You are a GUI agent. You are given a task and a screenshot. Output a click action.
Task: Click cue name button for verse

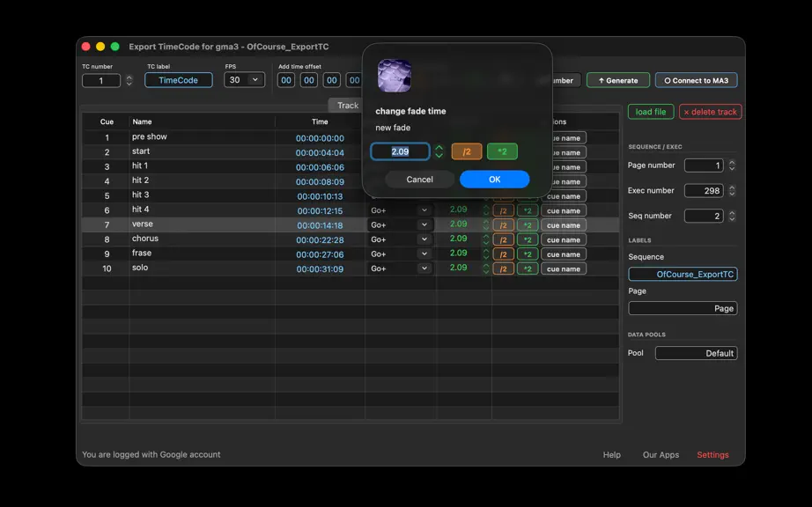click(x=564, y=225)
